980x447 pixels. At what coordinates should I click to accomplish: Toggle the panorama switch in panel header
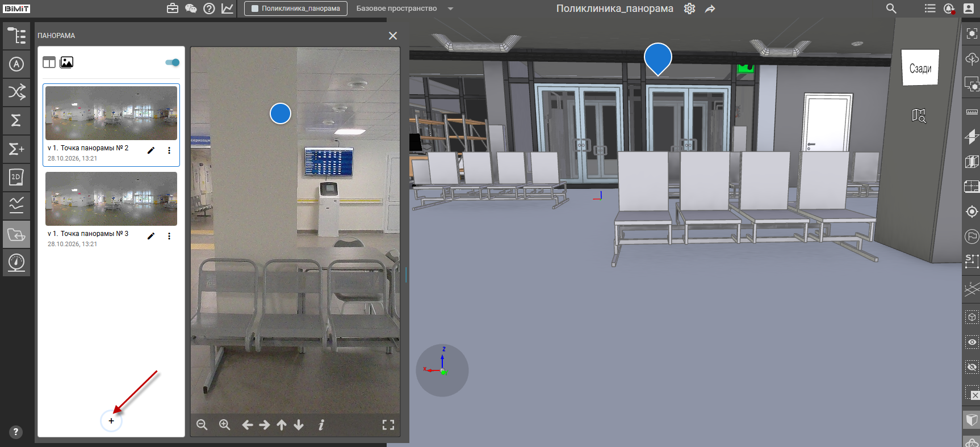[173, 62]
